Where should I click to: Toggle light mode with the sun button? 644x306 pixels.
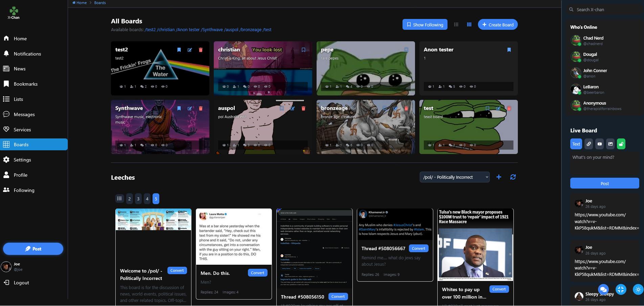point(638,289)
